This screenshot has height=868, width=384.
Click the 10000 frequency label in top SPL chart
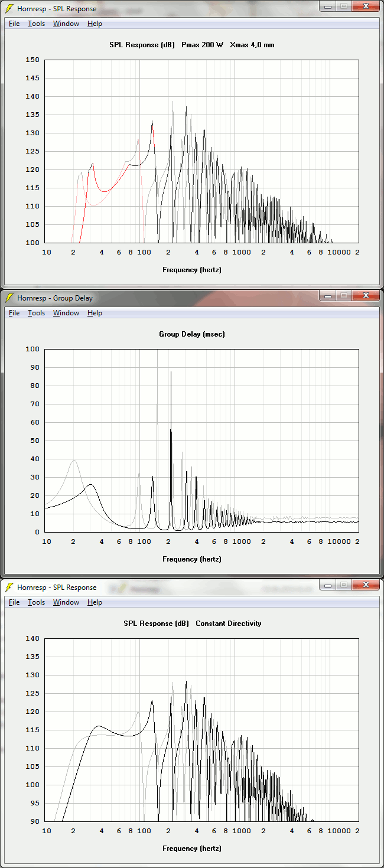tap(339, 252)
